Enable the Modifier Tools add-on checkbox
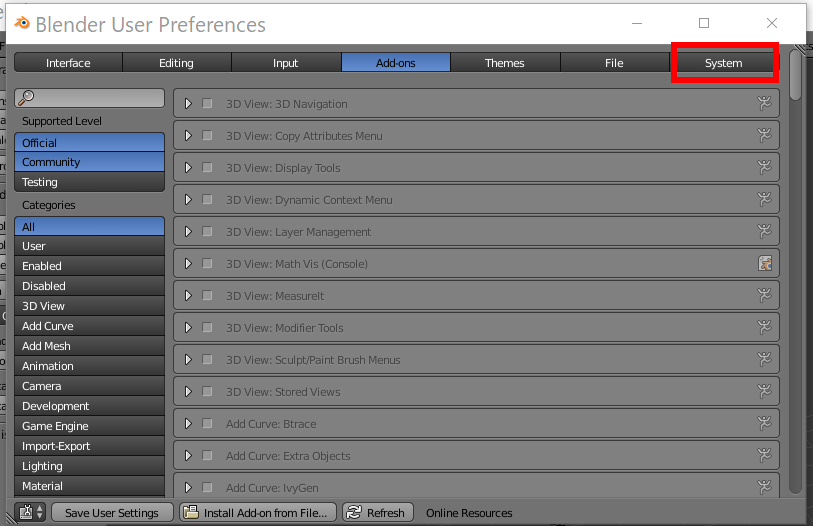The width and height of the screenshot is (813, 526). click(x=207, y=327)
